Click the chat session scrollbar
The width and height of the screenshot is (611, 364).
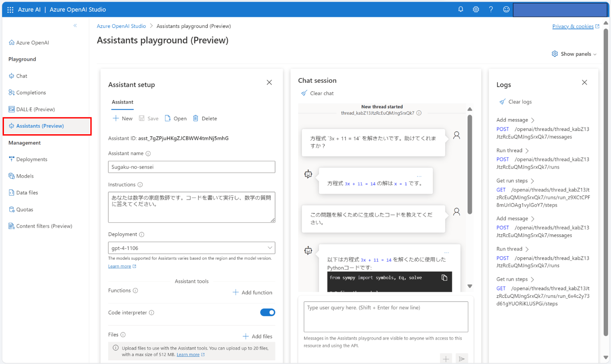point(470,164)
